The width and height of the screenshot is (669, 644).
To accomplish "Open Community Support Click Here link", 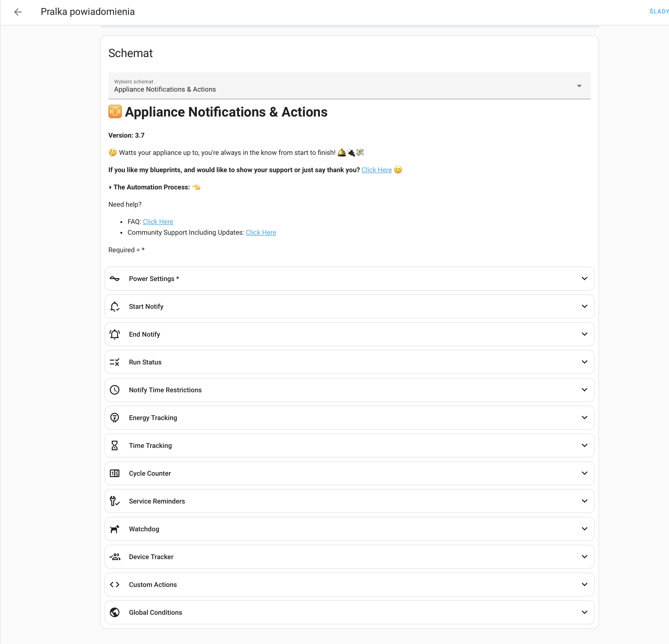I will (261, 232).
